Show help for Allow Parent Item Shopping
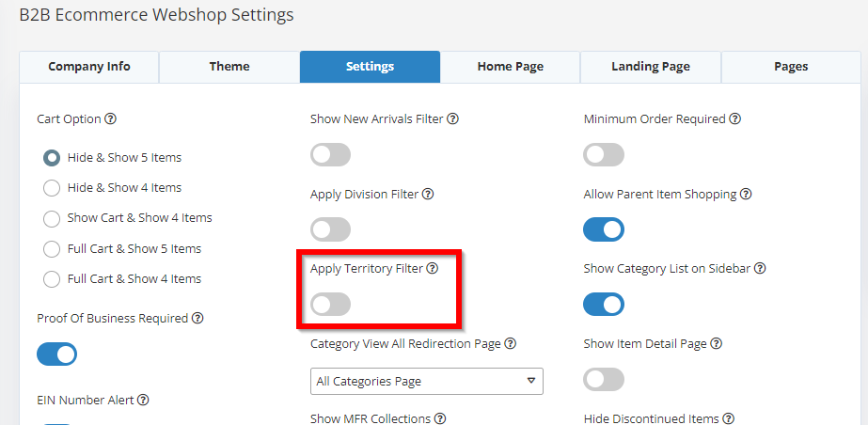The image size is (868, 425). coord(746,195)
